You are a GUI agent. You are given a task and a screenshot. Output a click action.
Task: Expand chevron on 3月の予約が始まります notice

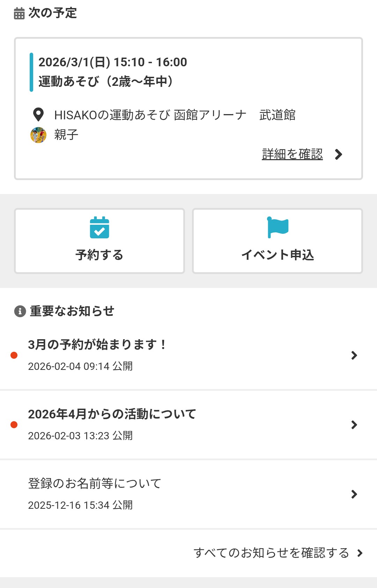coord(354,355)
